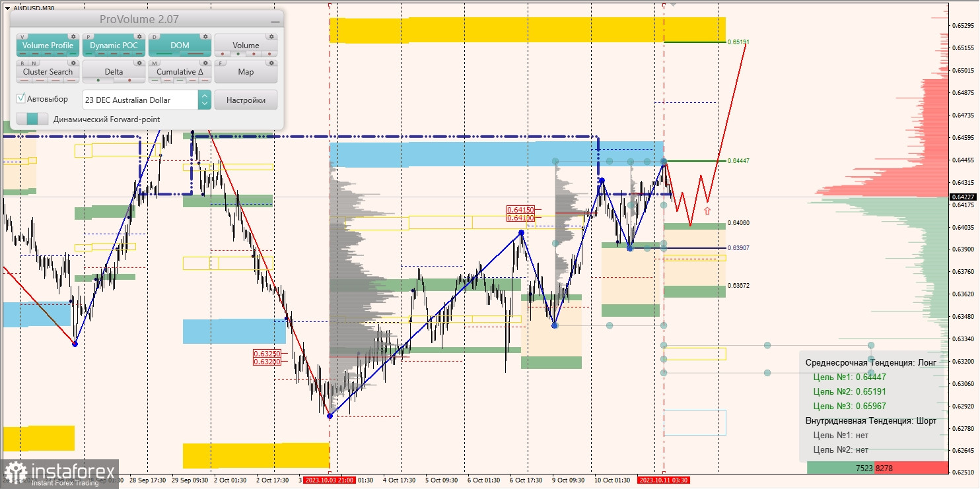Select green segment under Volume Profile

coord(73,53)
